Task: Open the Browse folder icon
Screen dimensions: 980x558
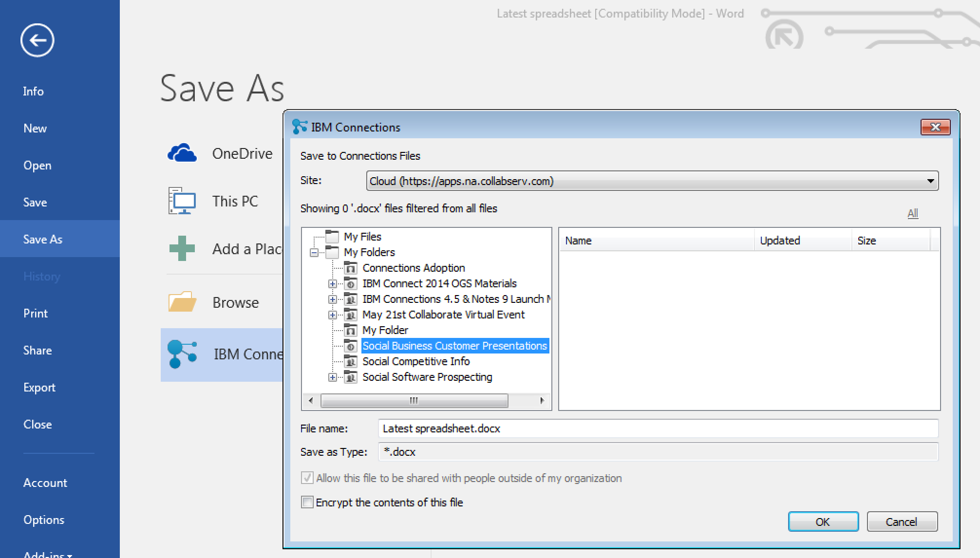Action: coord(182,302)
